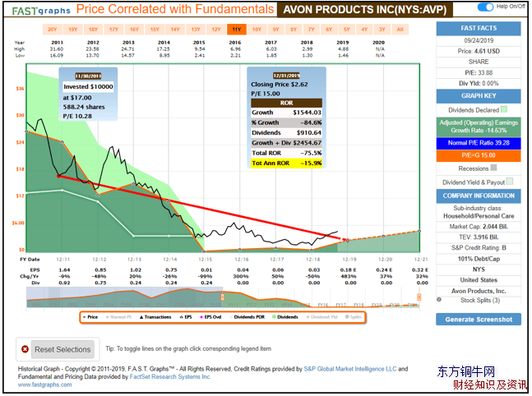Select the 3Y time range tab

point(382,30)
